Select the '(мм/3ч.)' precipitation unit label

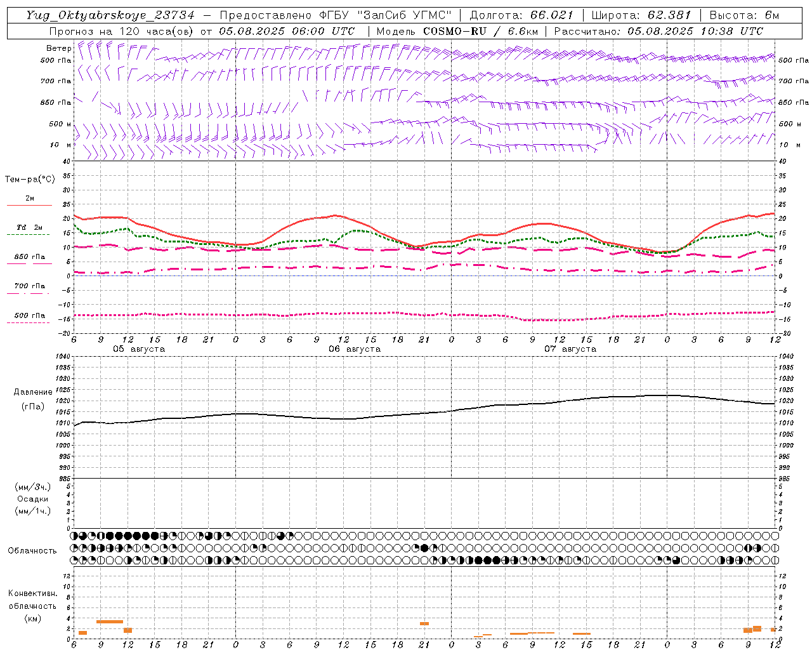pos(33,487)
